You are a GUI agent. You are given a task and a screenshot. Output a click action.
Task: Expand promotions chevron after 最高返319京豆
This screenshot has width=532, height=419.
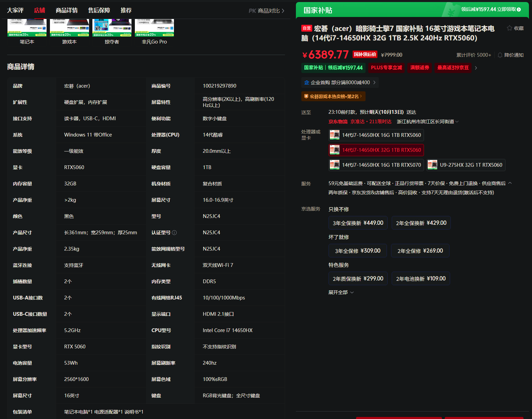point(476,68)
